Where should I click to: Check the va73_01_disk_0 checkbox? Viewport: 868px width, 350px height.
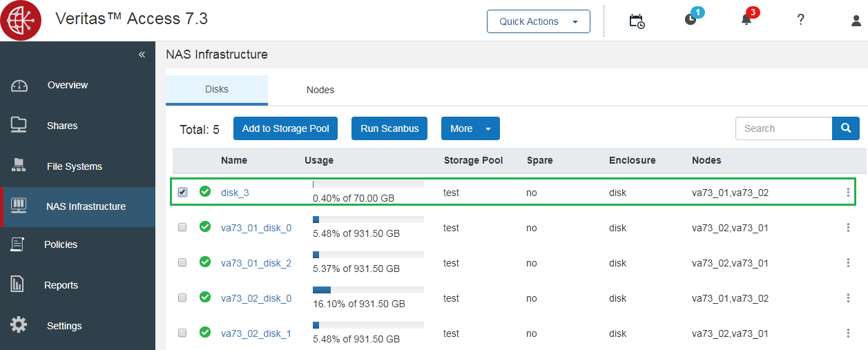tap(182, 227)
